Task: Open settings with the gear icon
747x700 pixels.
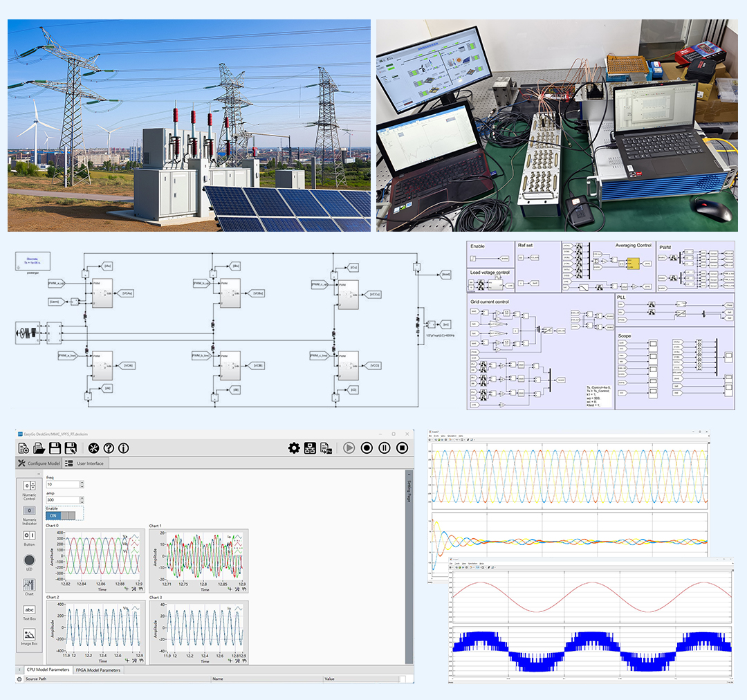Action: click(x=294, y=448)
